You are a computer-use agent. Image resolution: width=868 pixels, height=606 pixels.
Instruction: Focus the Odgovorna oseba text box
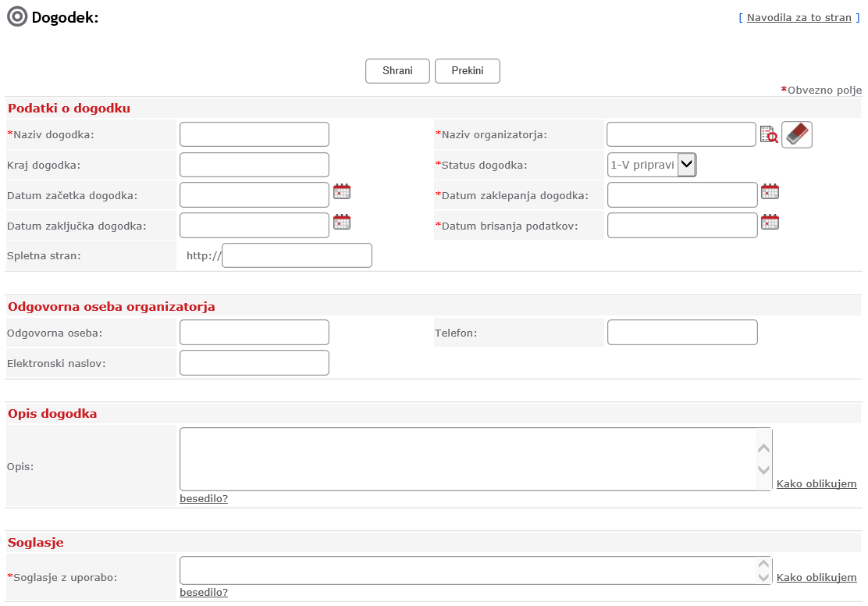[254, 333]
